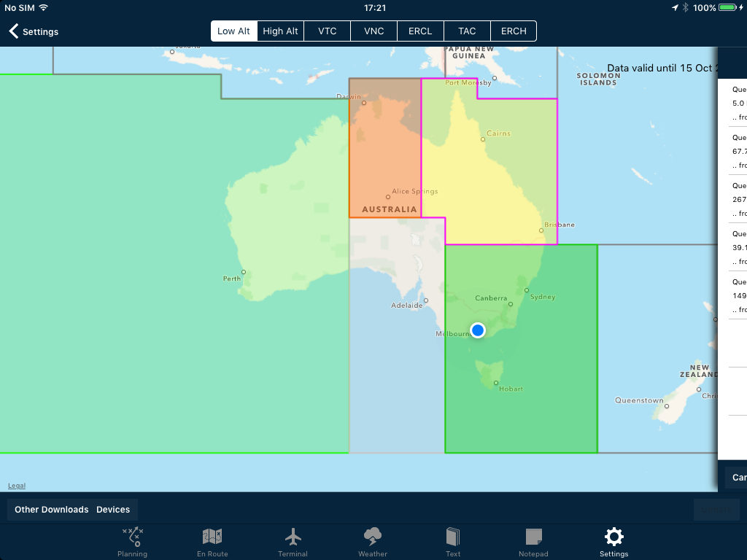Click the Darwin map label

[x=349, y=96]
